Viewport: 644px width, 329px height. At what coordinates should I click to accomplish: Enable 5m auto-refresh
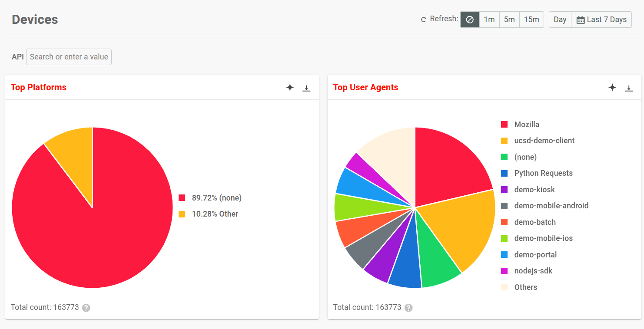click(x=509, y=19)
